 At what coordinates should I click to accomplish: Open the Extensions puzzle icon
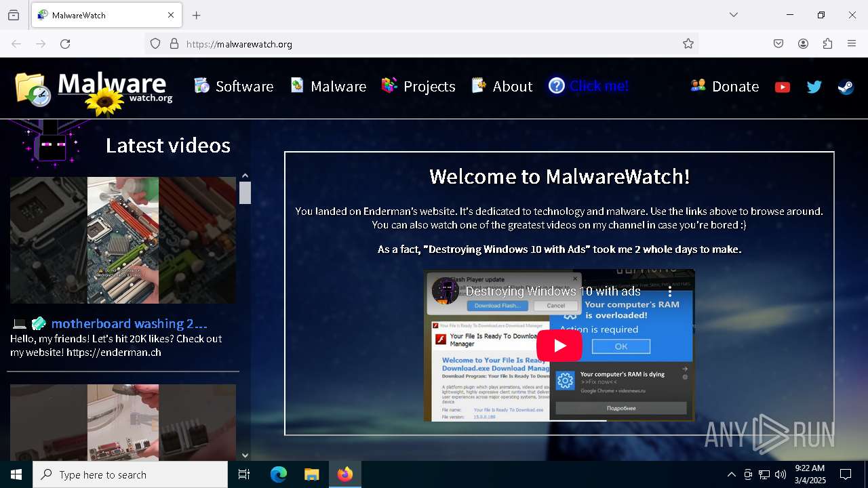(827, 44)
